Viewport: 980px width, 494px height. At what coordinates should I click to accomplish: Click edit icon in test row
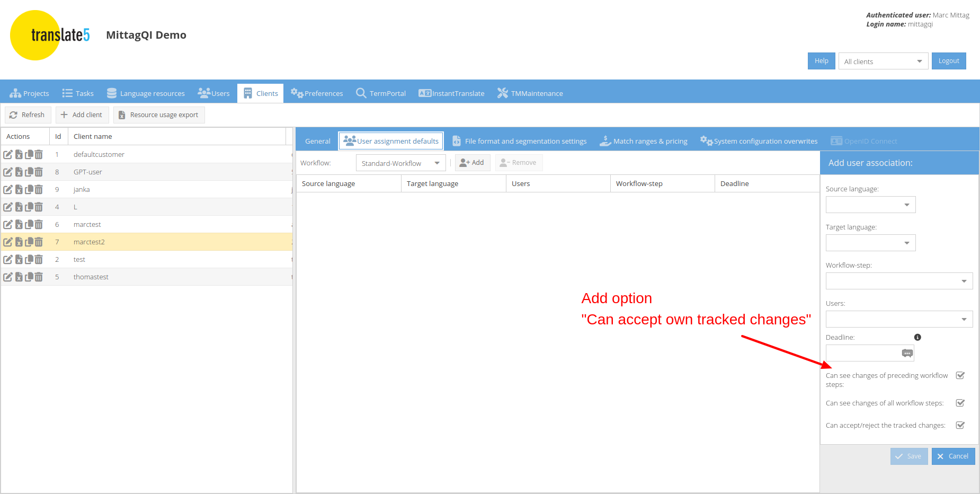click(8, 259)
